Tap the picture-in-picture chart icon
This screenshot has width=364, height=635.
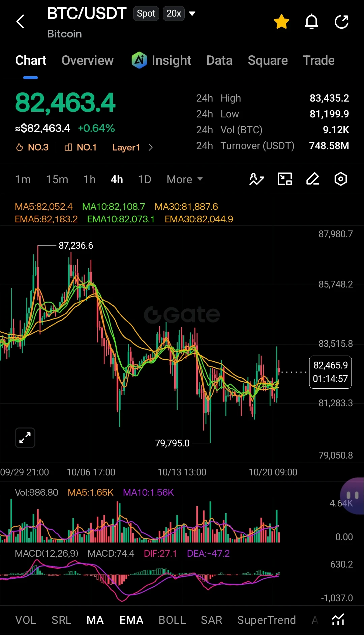[x=285, y=179]
